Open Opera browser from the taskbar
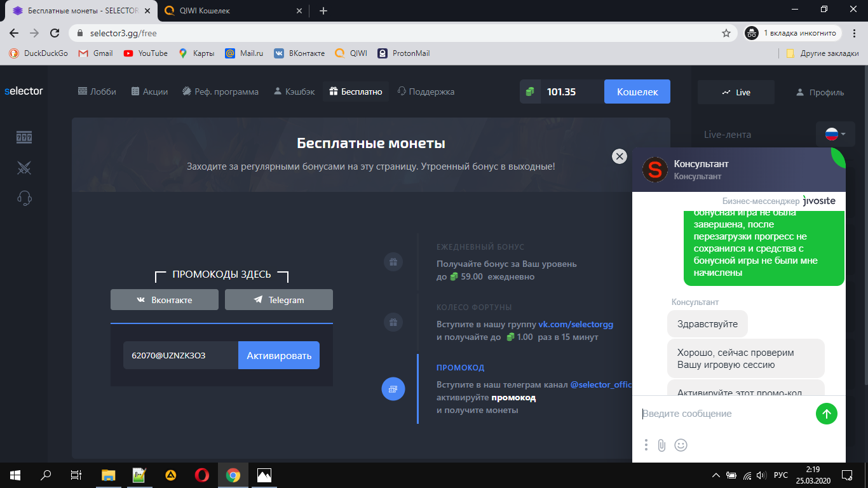This screenshot has width=868, height=488. (x=202, y=475)
